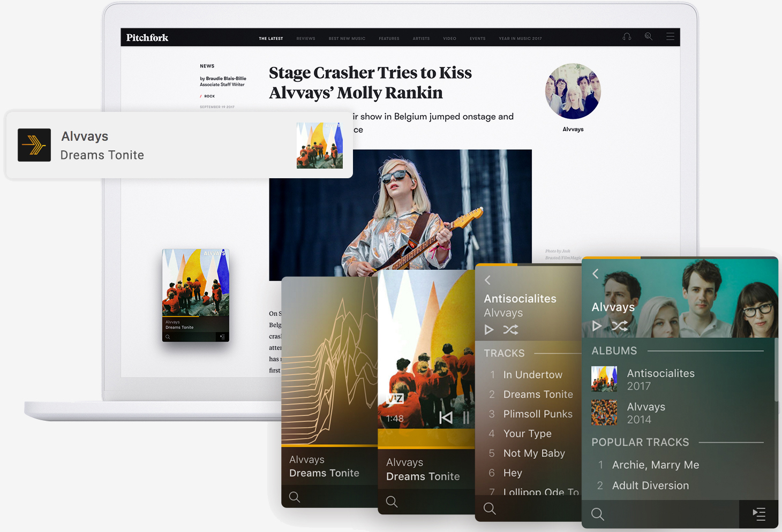Click gold progress line atop Antisocialites panel
782x532 pixels.
click(497, 264)
